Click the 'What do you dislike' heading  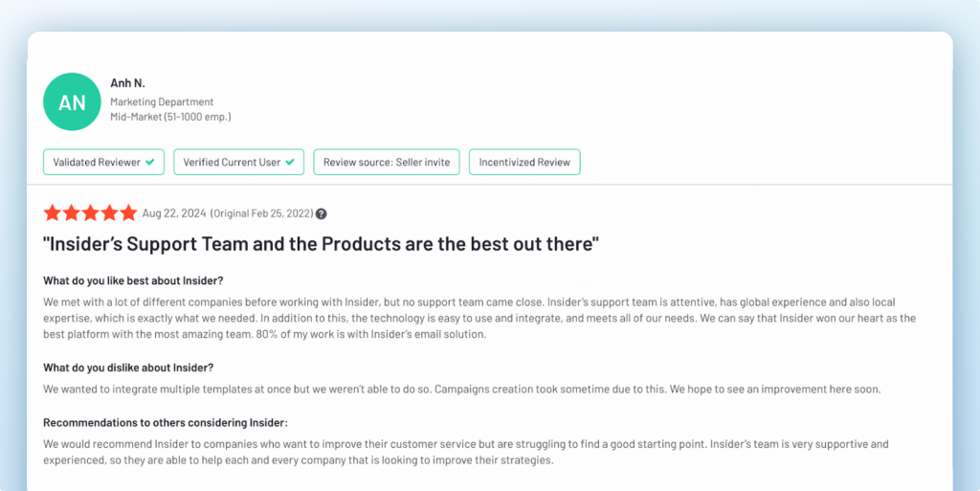[x=128, y=368]
